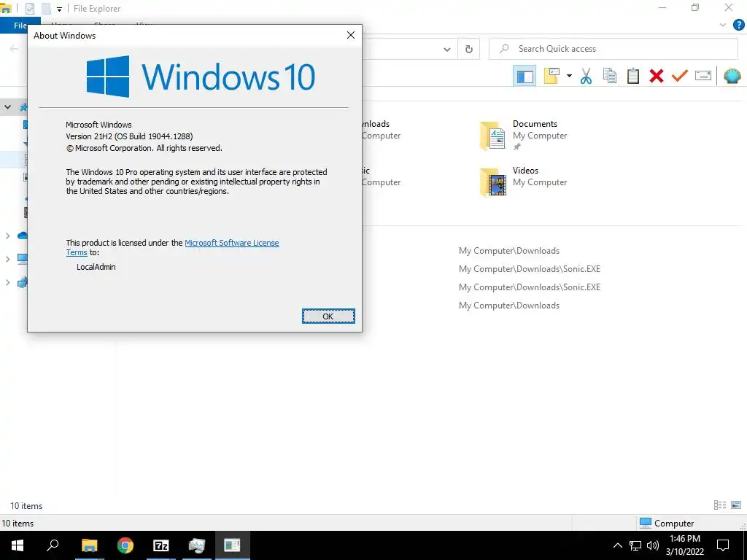Screen dimensions: 747x560
Task: Click the Back arrow in File Explorer
Action: pos(14,49)
